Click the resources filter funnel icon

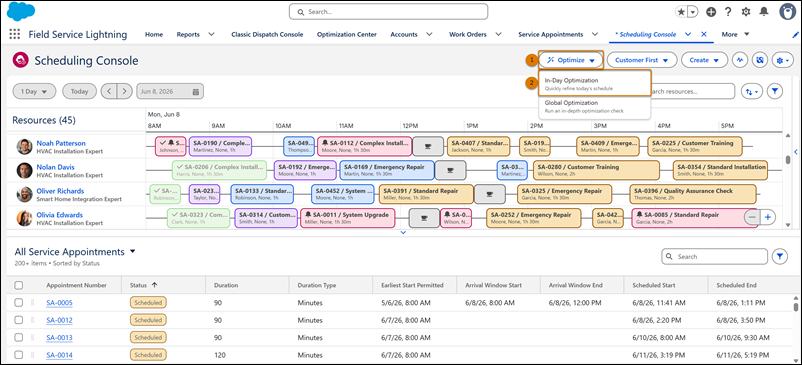coord(775,91)
